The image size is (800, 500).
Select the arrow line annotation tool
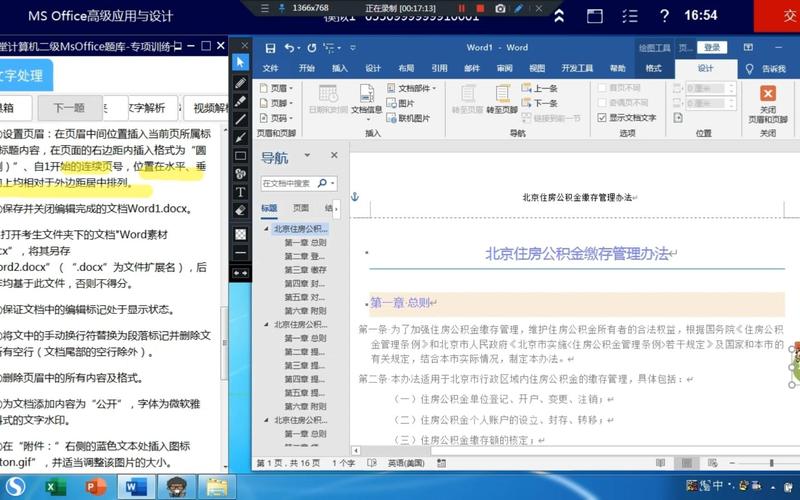240,138
